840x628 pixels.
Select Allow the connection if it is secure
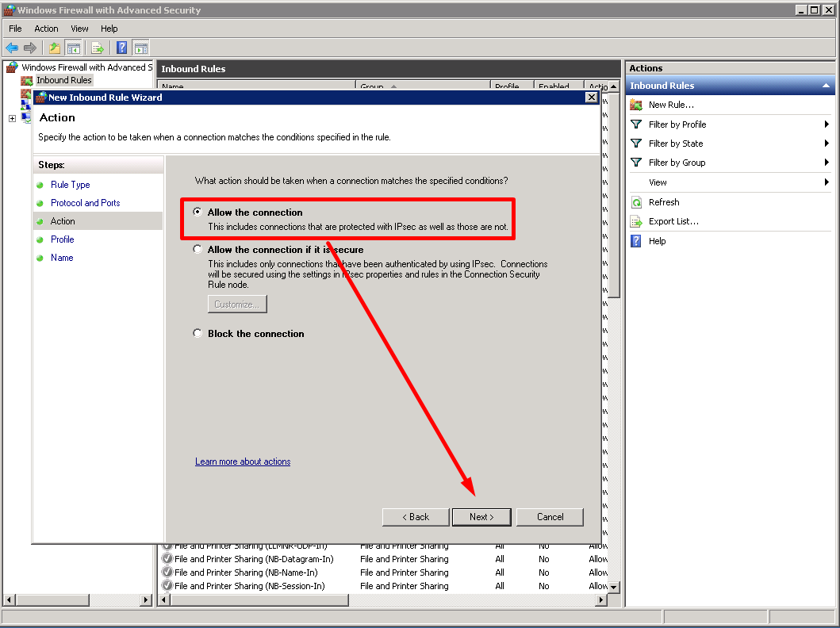197,248
